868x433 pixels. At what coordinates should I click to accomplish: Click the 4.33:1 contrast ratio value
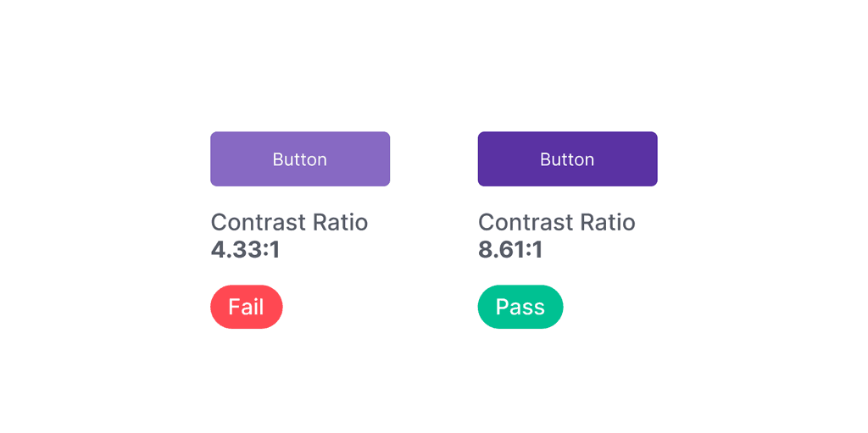pyautogui.click(x=245, y=250)
